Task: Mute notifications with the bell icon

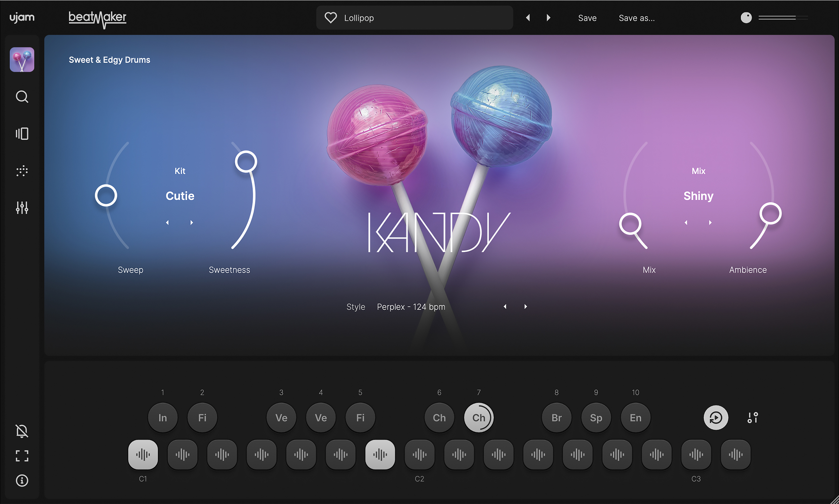Action: tap(22, 431)
